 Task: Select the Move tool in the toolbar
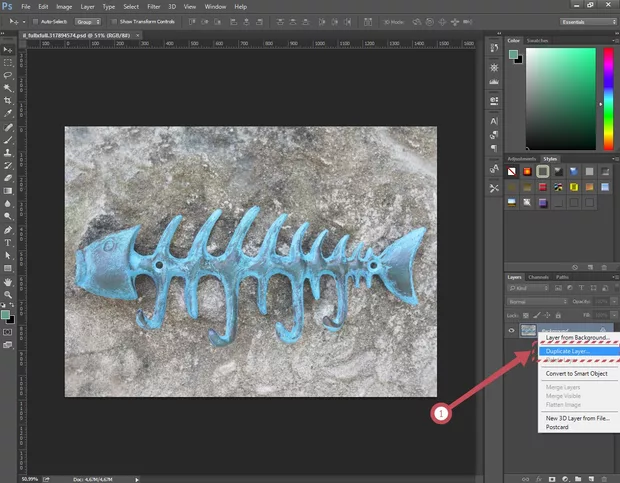[9, 48]
